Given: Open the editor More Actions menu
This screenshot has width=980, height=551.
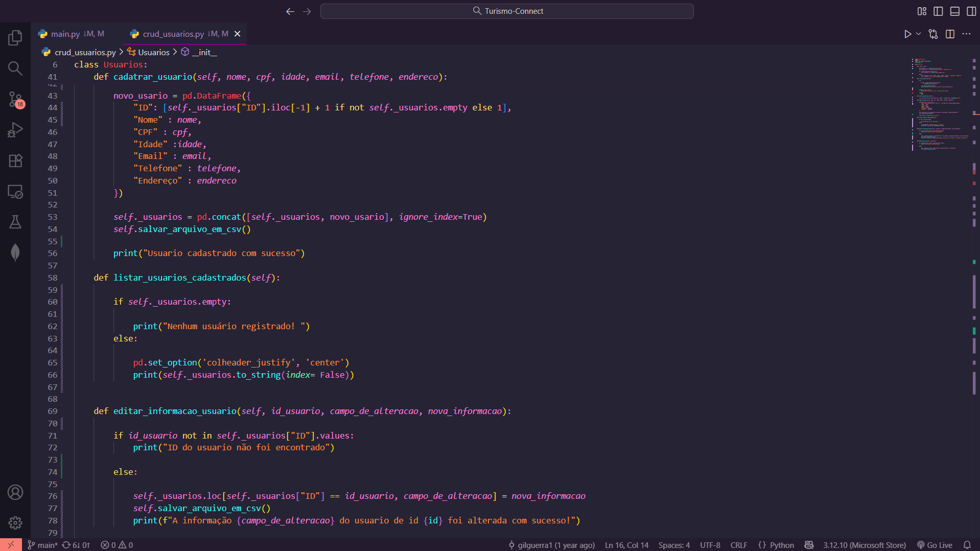Looking at the screenshot, I should pyautogui.click(x=966, y=34).
